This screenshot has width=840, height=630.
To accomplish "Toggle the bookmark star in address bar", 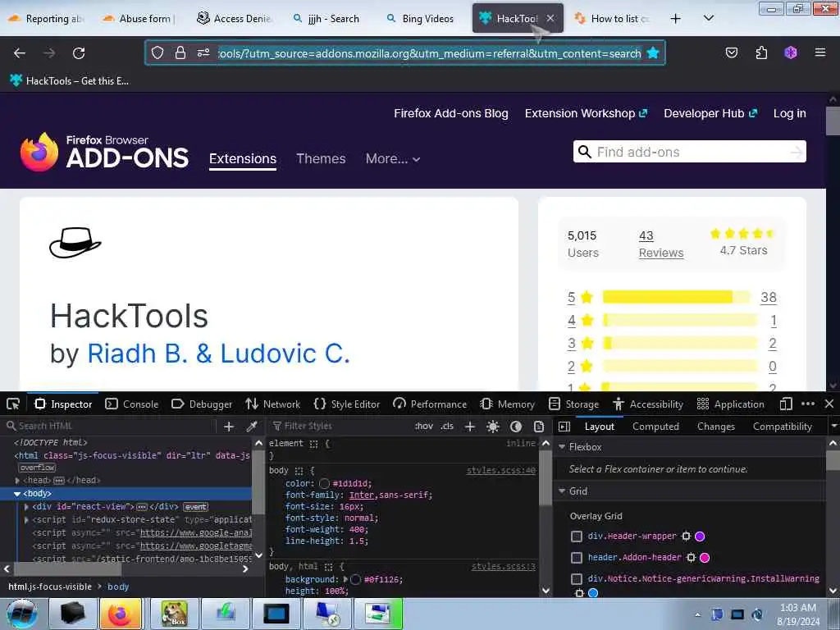I will pyautogui.click(x=652, y=52).
